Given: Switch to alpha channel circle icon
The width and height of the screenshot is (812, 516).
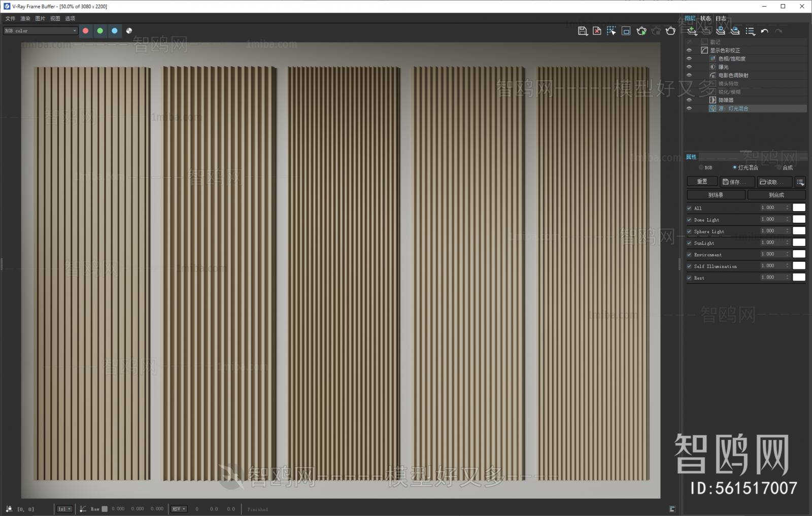Looking at the screenshot, I should click(x=129, y=31).
